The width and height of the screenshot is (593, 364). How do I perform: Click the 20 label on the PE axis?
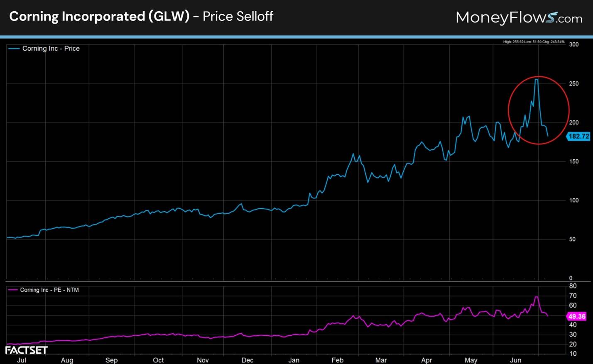click(x=573, y=344)
